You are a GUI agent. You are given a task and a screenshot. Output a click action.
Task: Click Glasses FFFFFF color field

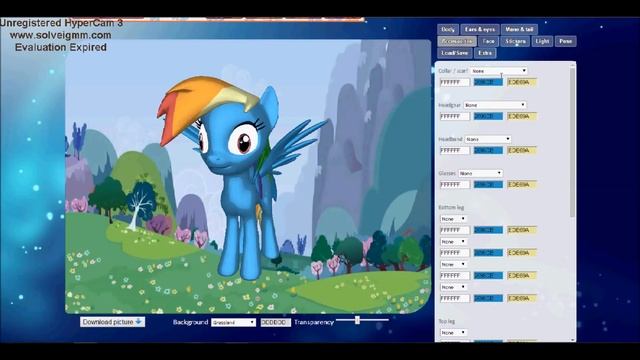click(x=455, y=185)
